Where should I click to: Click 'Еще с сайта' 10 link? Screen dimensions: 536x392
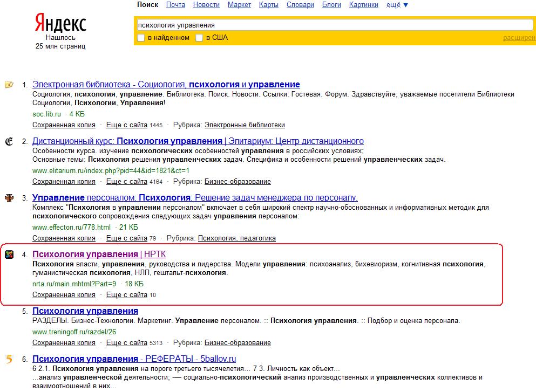127,295
